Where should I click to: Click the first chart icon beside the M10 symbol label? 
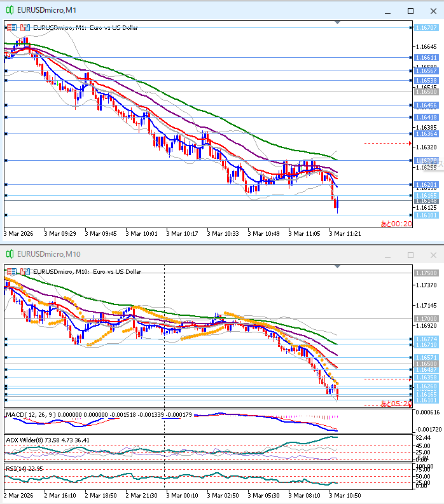coord(12,271)
